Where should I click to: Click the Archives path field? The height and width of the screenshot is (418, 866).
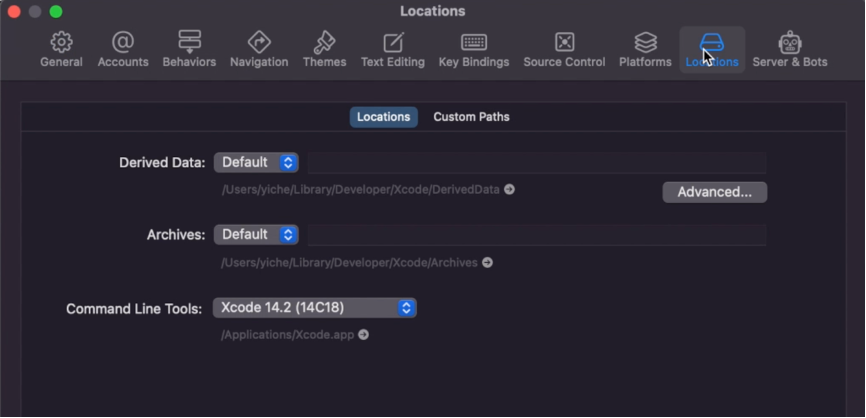click(537, 235)
